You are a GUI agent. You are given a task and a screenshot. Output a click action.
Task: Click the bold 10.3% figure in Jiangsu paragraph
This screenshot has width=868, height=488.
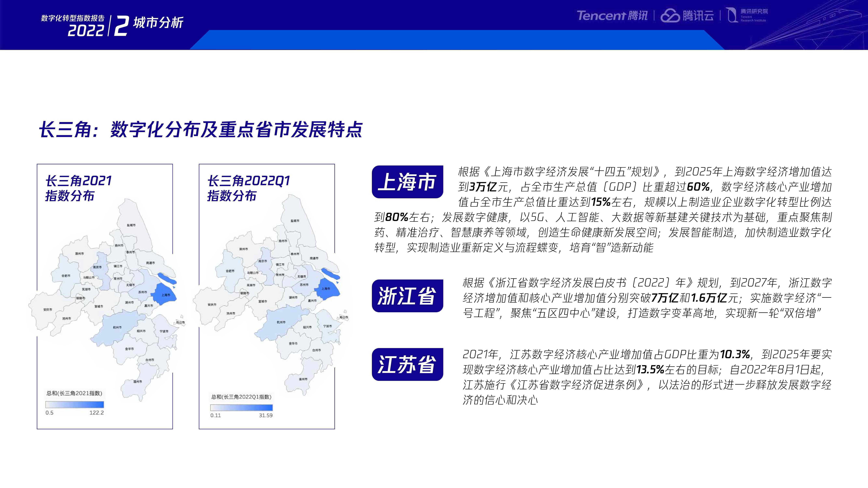(735, 354)
